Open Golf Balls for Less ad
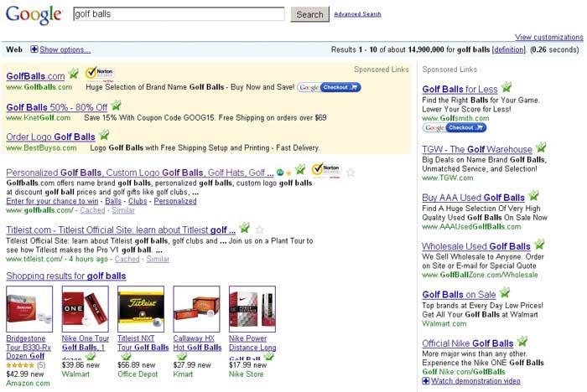The width and height of the screenshot is (587, 392). pos(460,90)
